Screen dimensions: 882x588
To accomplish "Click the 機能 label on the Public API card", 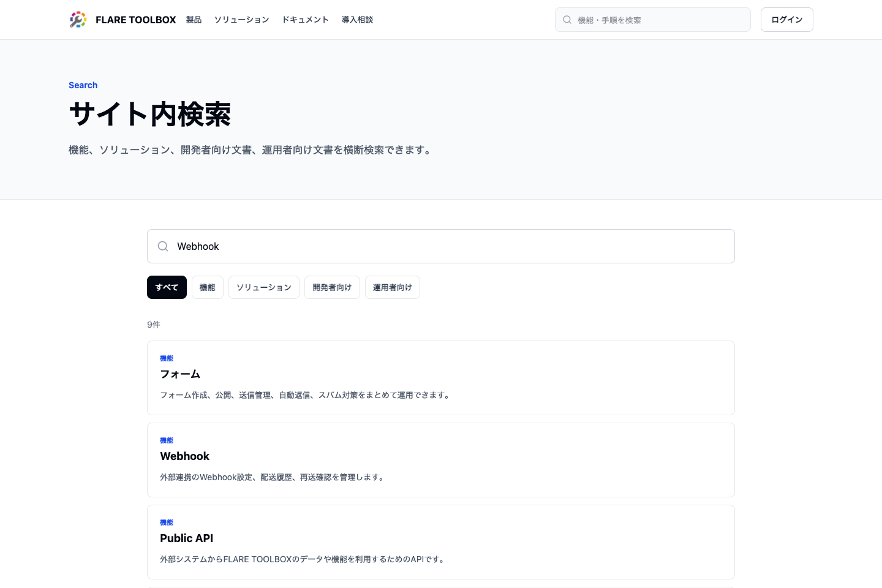I will (x=167, y=522).
